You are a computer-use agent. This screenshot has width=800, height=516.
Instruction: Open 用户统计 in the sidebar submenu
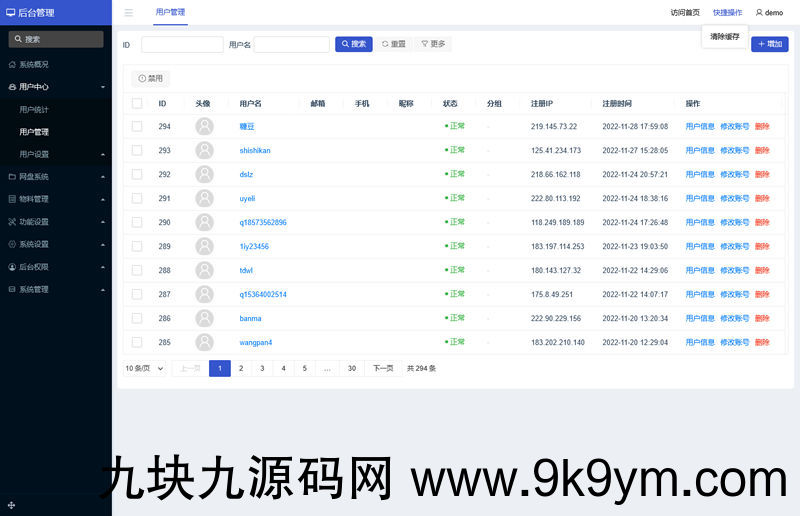pos(34,109)
